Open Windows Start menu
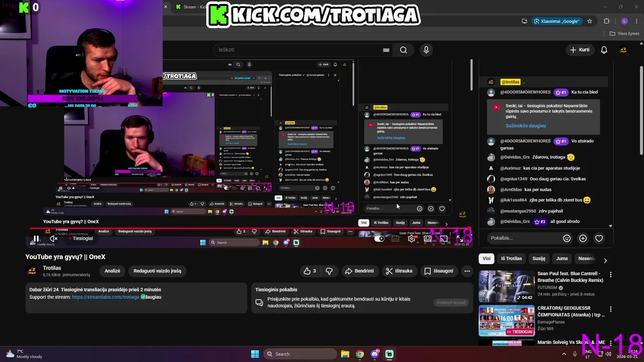This screenshot has width=644, height=362. [255, 354]
